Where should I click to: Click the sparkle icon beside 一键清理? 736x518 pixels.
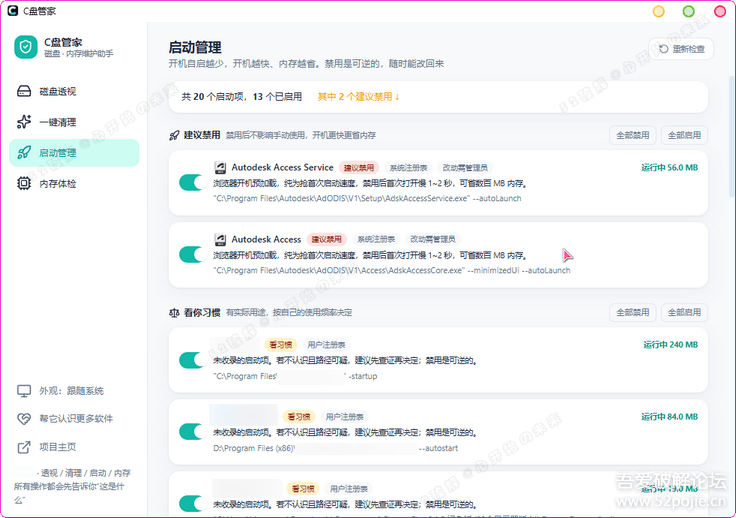coord(24,122)
